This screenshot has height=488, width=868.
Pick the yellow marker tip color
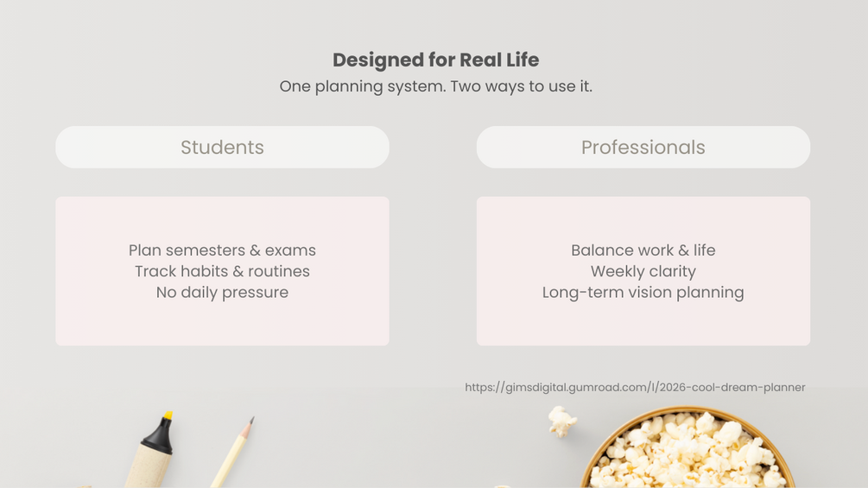point(168,416)
